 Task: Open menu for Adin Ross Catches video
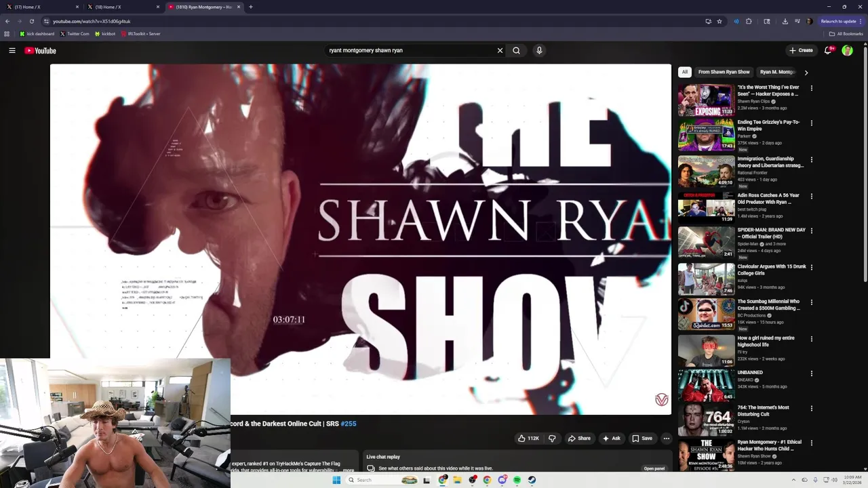coord(811,196)
